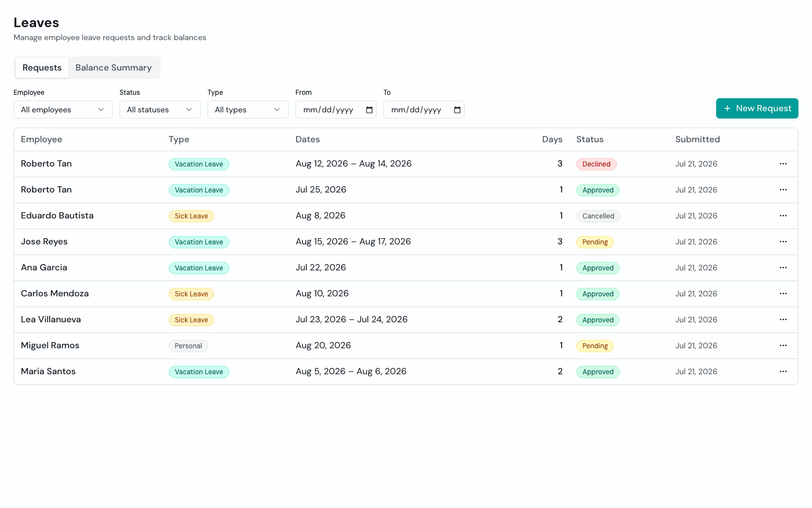
Task: Click the To date input field
Action: [x=424, y=110]
